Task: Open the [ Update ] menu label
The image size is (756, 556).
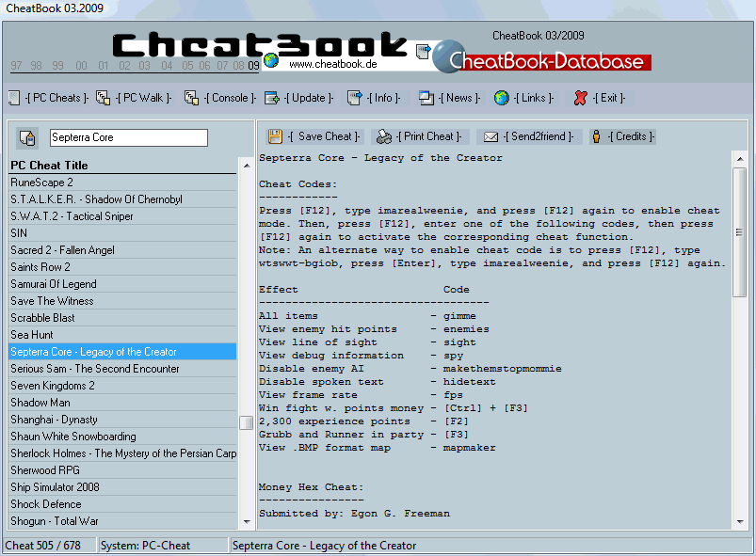Action: [309, 98]
